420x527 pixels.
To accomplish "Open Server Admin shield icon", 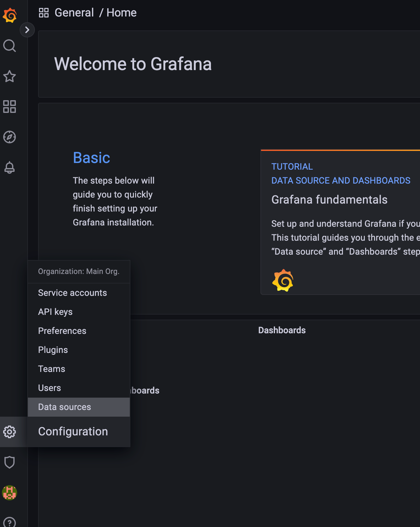I will pos(10,462).
